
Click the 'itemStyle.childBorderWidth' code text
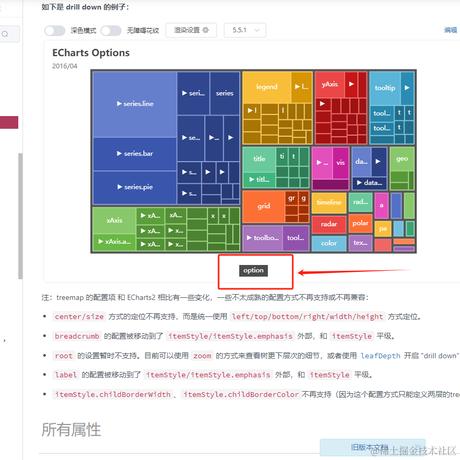tap(112, 395)
